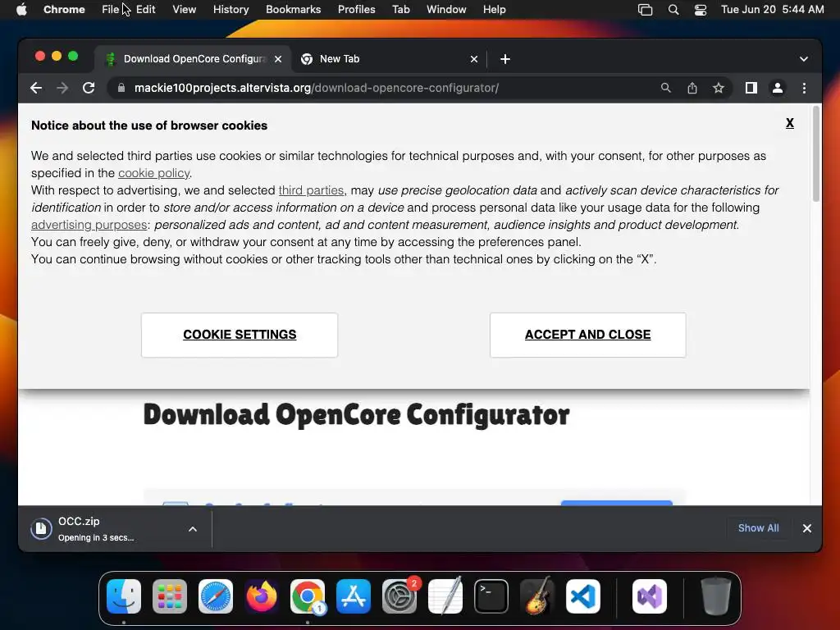The height and width of the screenshot is (630, 840).
Task: Reload the current page
Action: (x=89, y=88)
